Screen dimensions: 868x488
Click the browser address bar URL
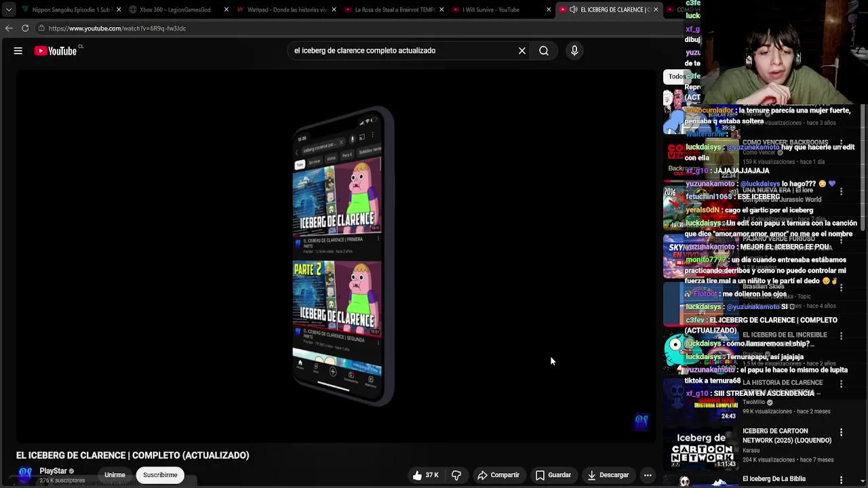coord(117,28)
